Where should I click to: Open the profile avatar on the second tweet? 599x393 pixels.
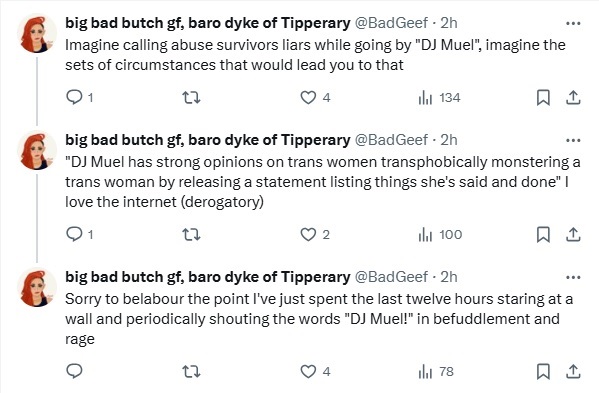point(37,150)
